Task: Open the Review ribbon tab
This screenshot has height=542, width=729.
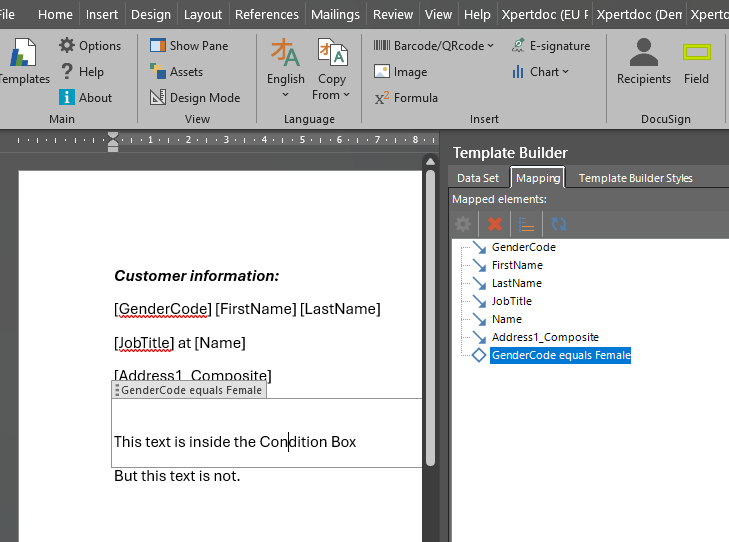Action: click(x=393, y=14)
